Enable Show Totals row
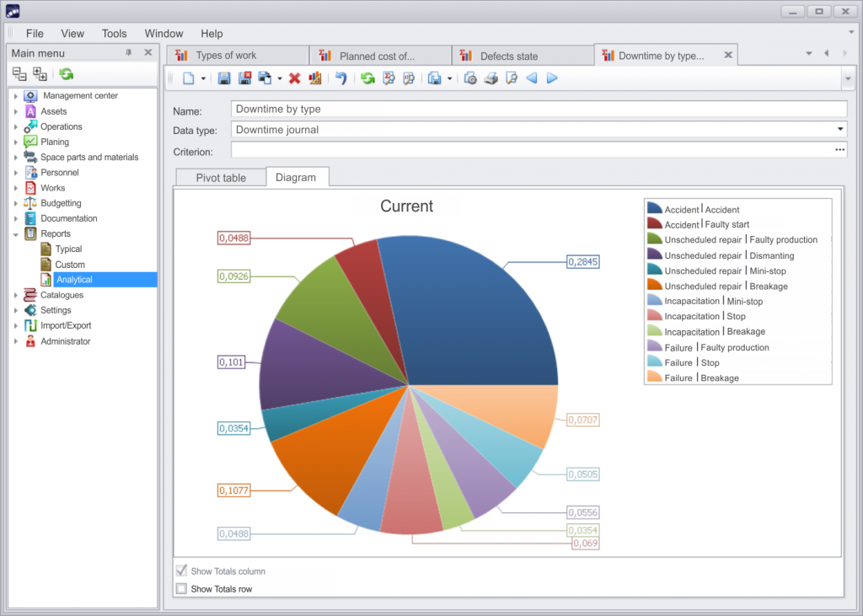The height and width of the screenshot is (616, 863). [181, 587]
